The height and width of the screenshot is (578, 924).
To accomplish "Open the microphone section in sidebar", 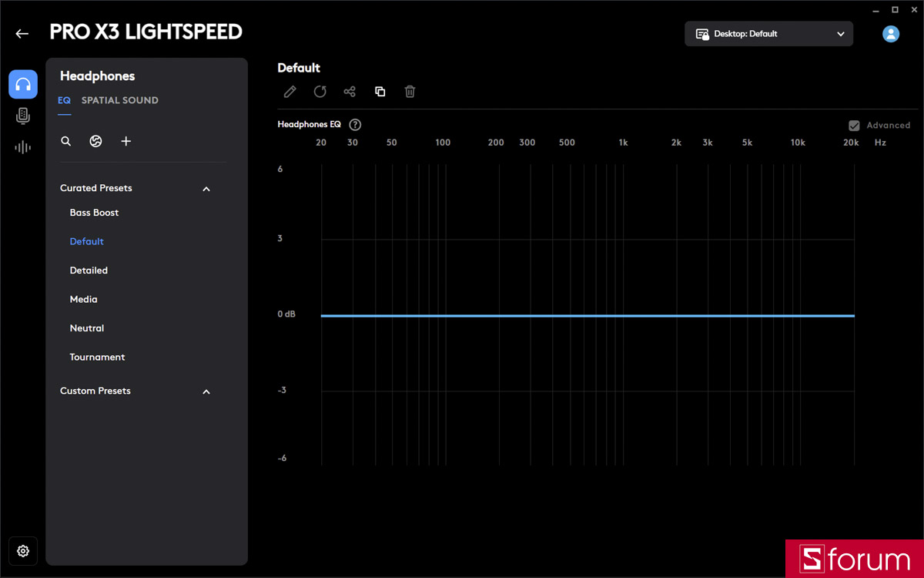I will 23,116.
